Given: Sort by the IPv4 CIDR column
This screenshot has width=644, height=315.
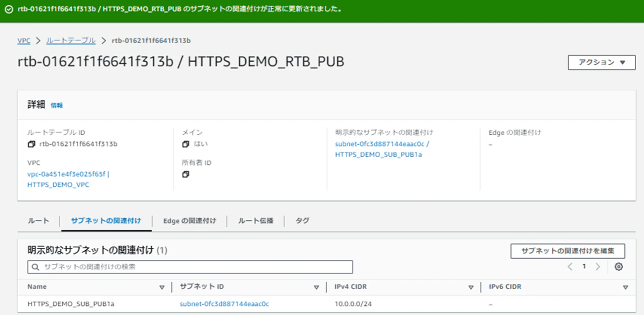Looking at the screenshot, I should 471,287.
